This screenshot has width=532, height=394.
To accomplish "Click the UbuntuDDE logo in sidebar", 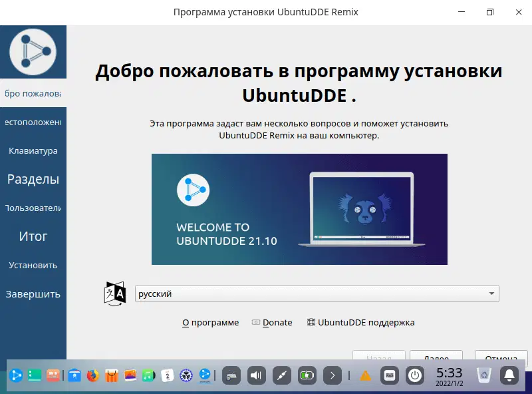I will (x=33, y=52).
